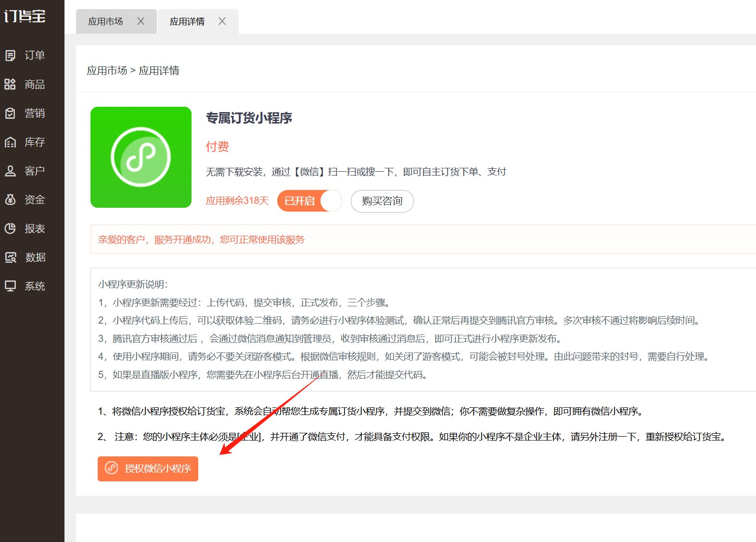Open the 报表 pie chart icon
The image size is (756, 542).
pos(10,228)
